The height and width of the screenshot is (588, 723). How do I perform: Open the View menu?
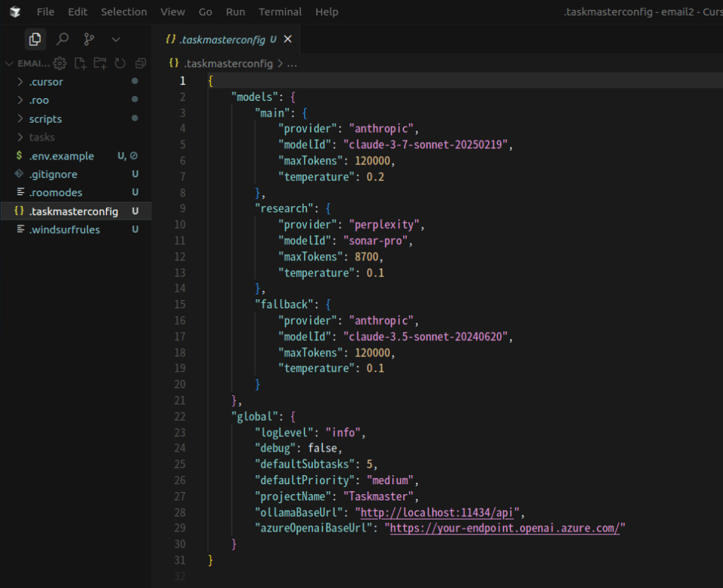click(x=172, y=12)
